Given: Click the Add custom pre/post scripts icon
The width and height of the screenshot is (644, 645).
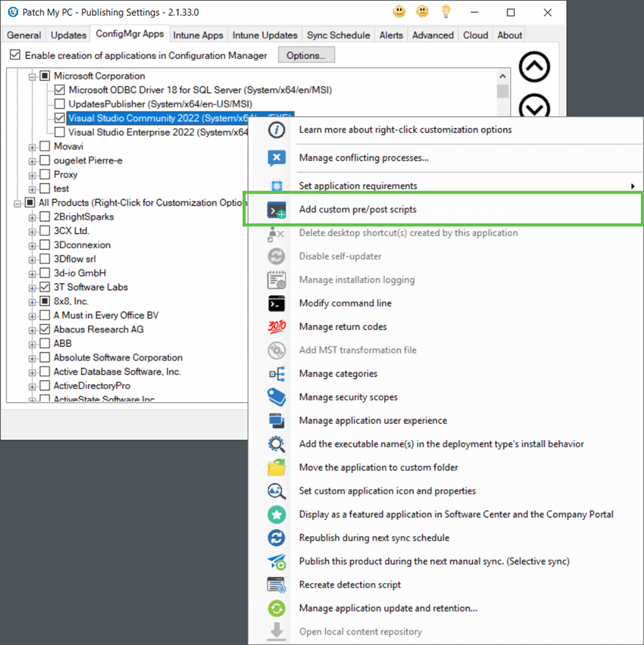Looking at the screenshot, I should point(276,210).
